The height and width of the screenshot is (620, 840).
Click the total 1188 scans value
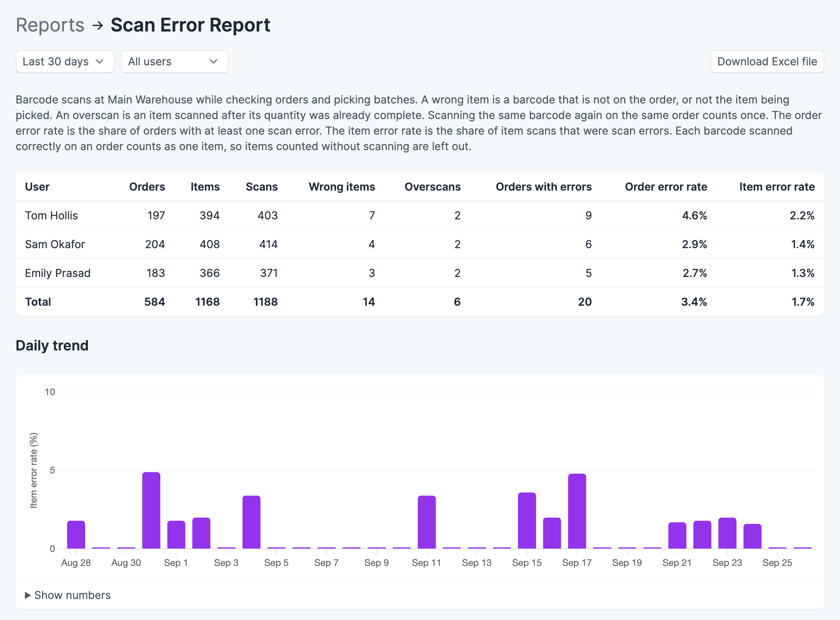coord(266,302)
